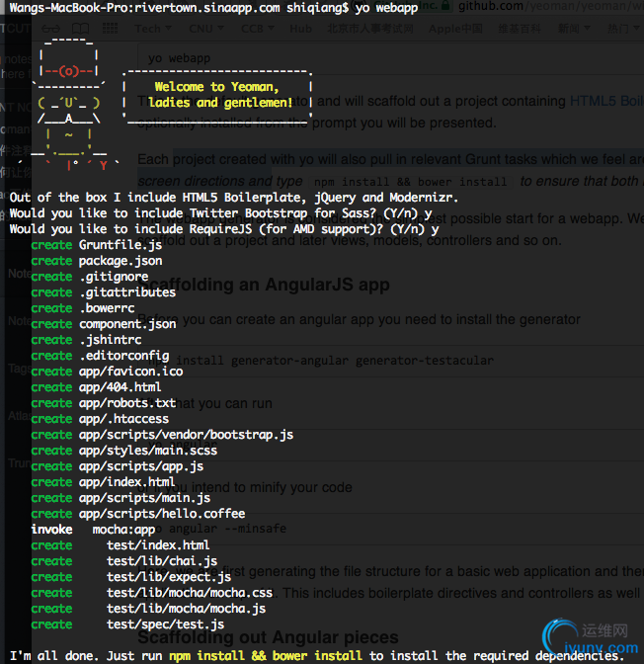Click 'create Gruntfile.js' output line
This screenshot has height=664, width=644.
click(97, 245)
